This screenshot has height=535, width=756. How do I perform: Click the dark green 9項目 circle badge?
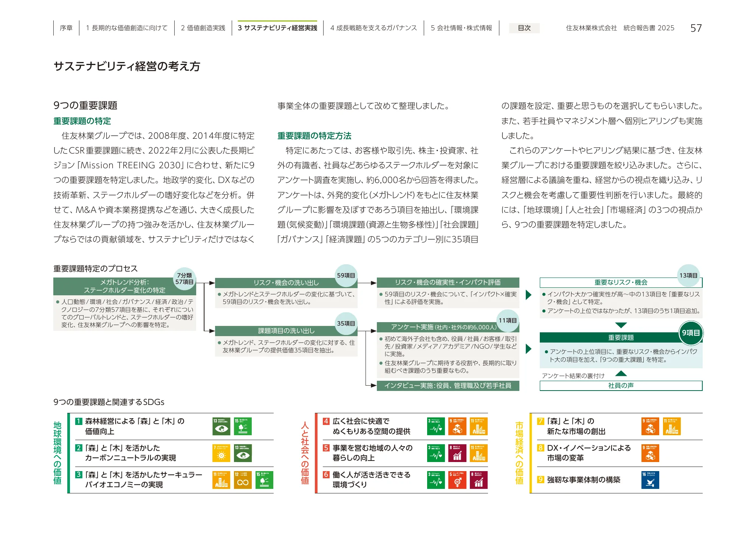pyautogui.click(x=691, y=333)
